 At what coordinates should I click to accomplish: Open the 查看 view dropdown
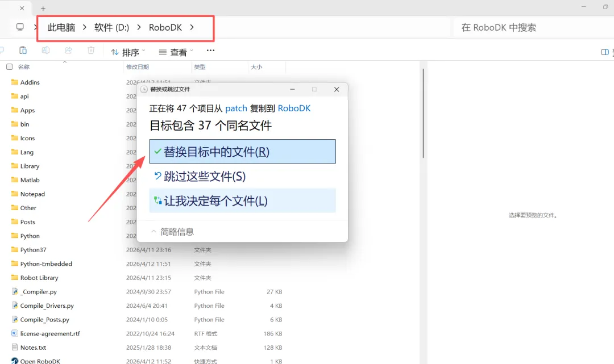176,52
